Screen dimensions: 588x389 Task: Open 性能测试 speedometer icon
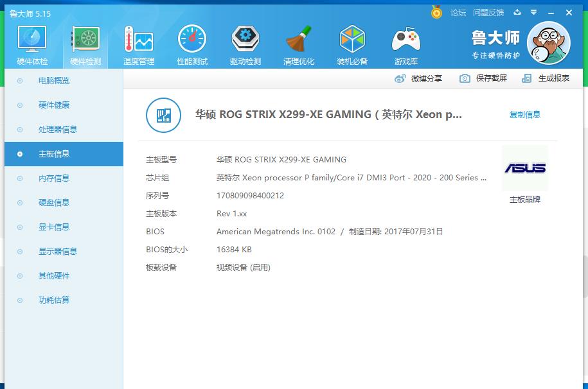pos(192,41)
